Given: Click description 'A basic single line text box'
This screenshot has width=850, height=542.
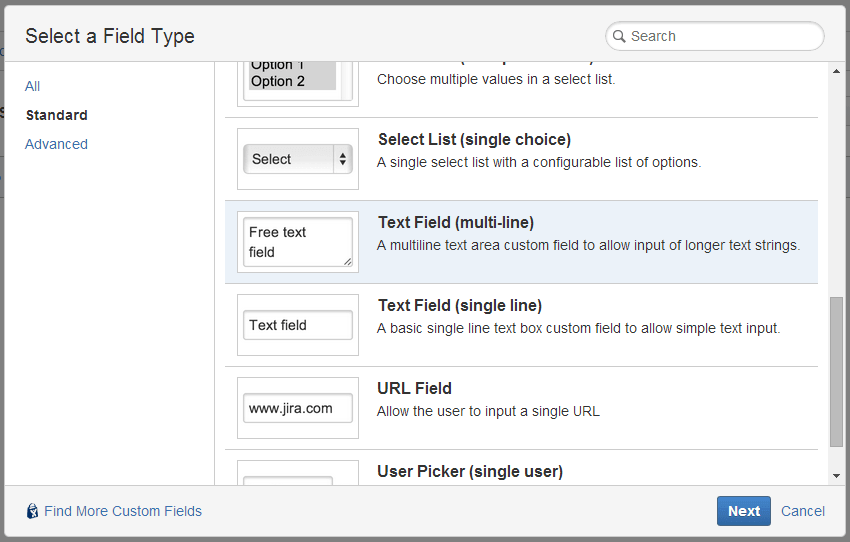Looking at the screenshot, I should tap(578, 328).
